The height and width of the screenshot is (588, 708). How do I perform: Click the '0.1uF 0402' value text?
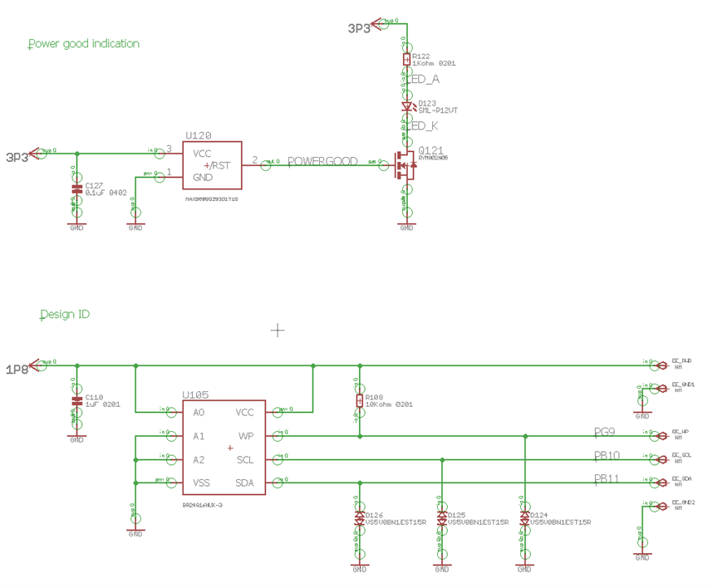[x=106, y=193]
